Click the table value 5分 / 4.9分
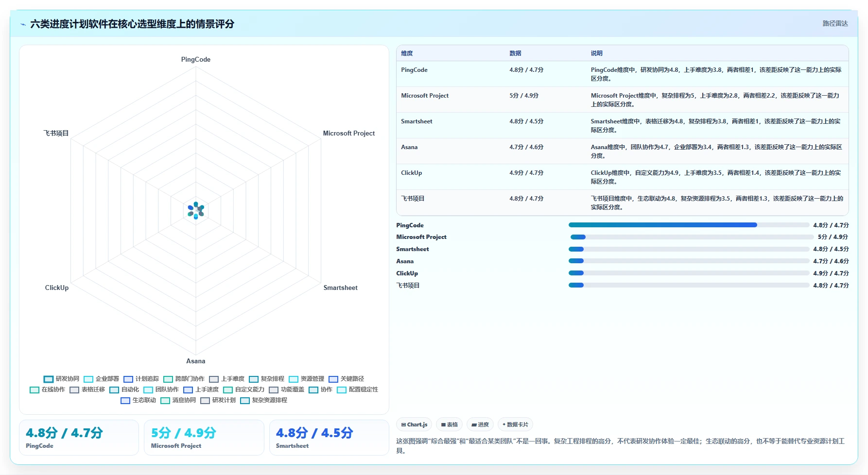868x475 pixels. [x=524, y=96]
